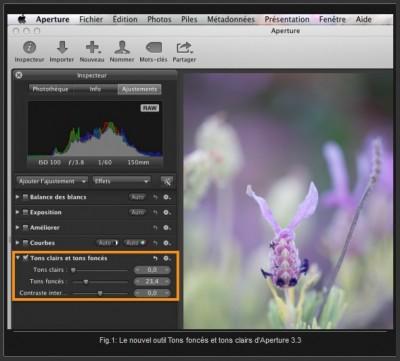Uncheck Tons clairs et tons foncés checkbox
The width and height of the screenshot is (400, 361).
(25, 258)
